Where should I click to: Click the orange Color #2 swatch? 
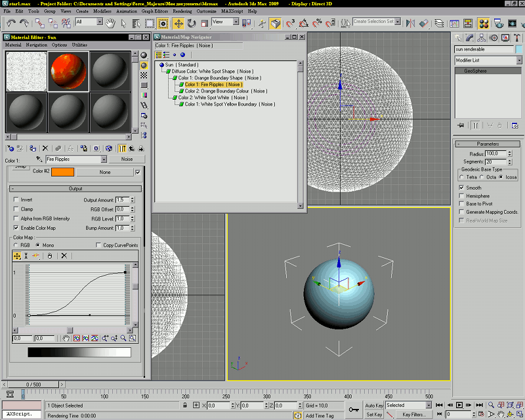click(63, 172)
